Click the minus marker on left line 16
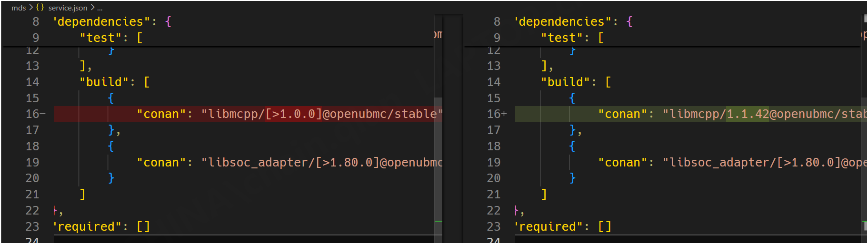868x244 pixels. [43, 114]
